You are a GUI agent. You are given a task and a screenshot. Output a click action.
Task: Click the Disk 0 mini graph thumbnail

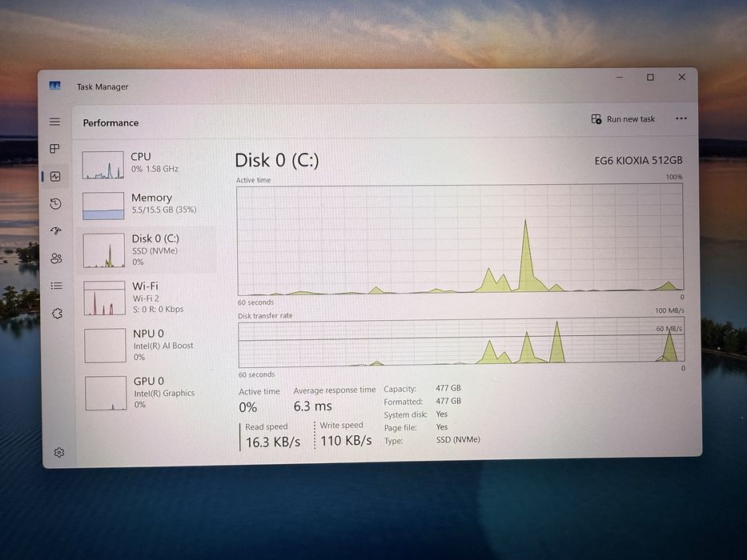(104, 250)
